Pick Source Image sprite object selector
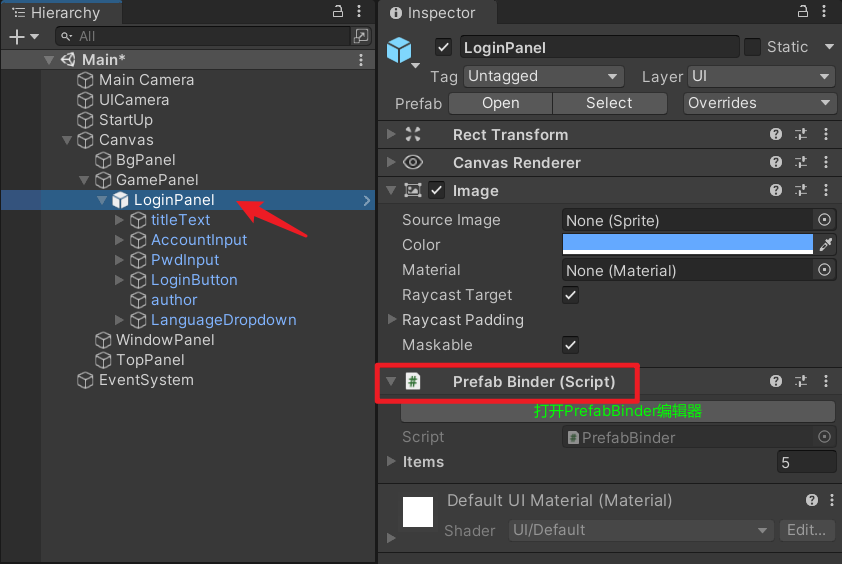 pos(824,220)
